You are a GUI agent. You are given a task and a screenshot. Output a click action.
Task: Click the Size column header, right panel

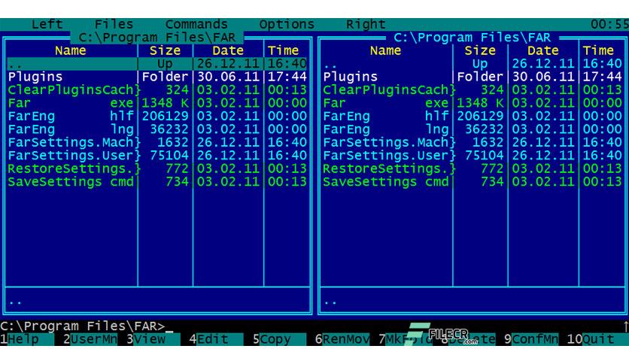point(480,50)
